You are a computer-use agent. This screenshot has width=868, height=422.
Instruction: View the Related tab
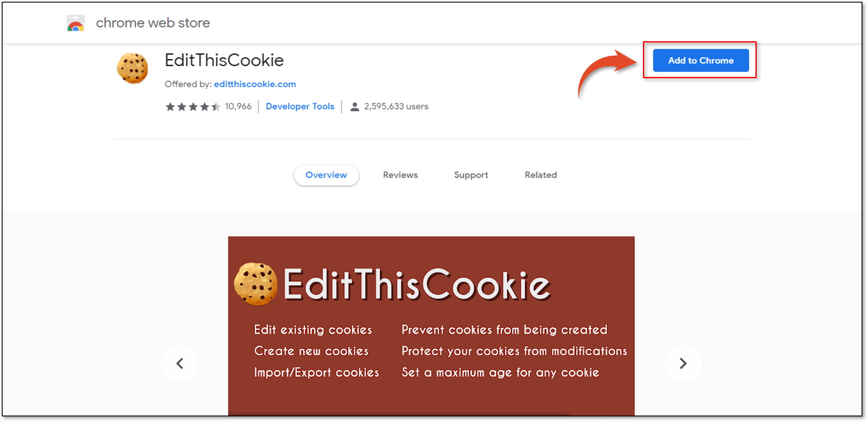[x=541, y=175]
